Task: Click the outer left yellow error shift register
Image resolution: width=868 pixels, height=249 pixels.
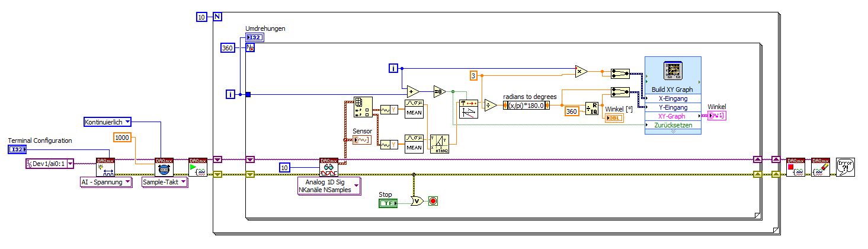Action: coord(217,174)
